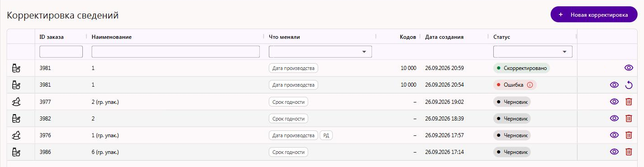Click the name cell "2 (гр. упак.)"
The width and height of the screenshot is (644, 167).
(x=105, y=102)
